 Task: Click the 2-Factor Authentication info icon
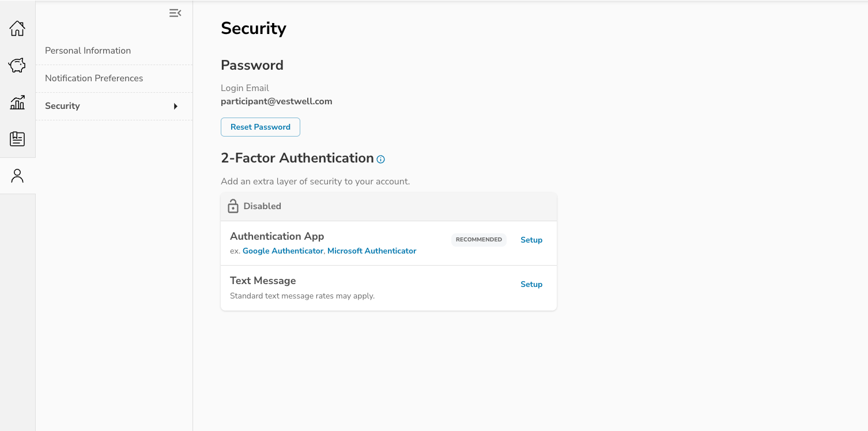pyautogui.click(x=380, y=159)
